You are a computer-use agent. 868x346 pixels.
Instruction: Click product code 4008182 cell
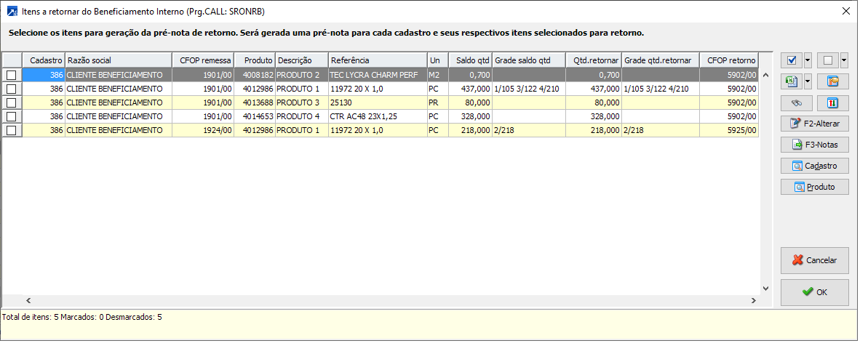click(255, 75)
